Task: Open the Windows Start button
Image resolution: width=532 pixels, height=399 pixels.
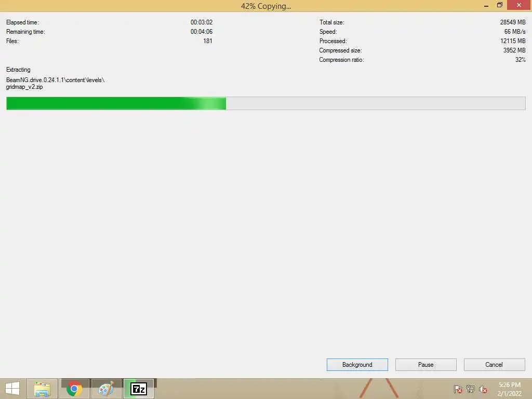Action: [12, 389]
